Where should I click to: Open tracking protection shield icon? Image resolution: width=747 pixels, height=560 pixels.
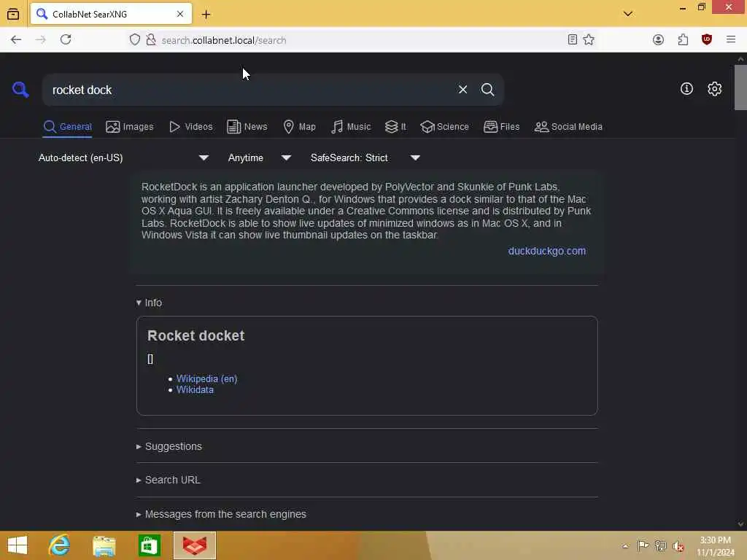(x=135, y=39)
